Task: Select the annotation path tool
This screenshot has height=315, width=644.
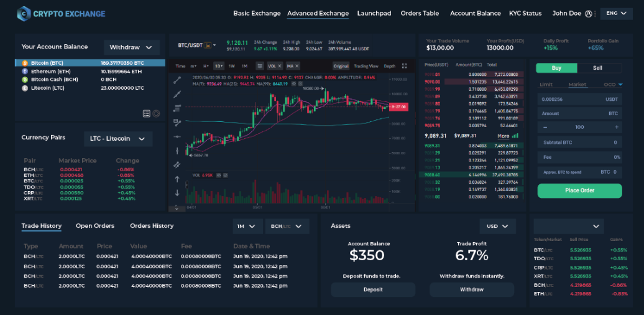Action: [177, 123]
